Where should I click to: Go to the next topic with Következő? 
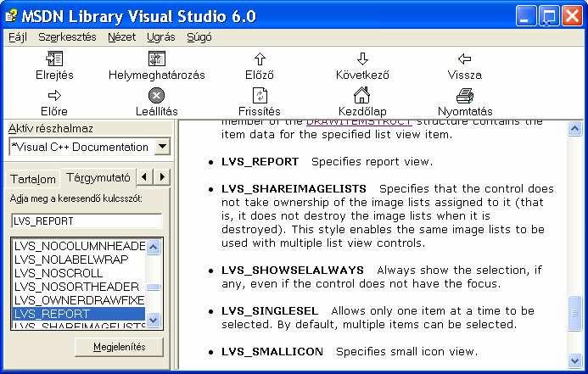point(362,59)
